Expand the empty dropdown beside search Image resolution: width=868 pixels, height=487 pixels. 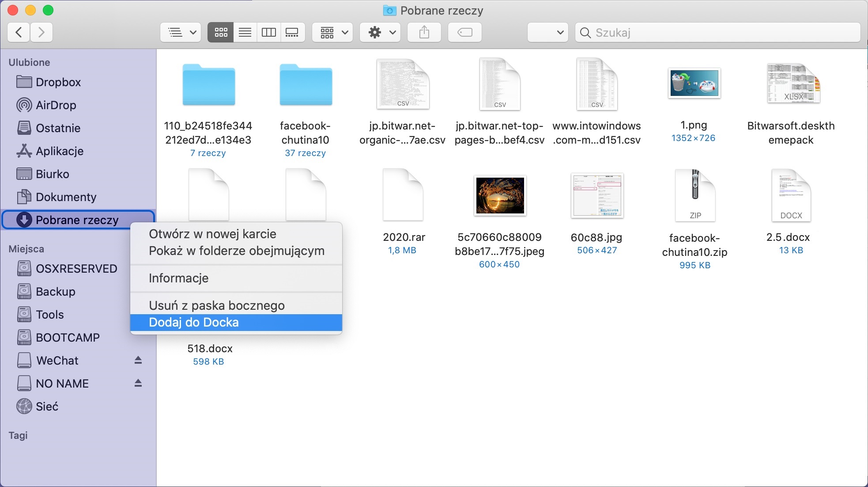point(548,32)
